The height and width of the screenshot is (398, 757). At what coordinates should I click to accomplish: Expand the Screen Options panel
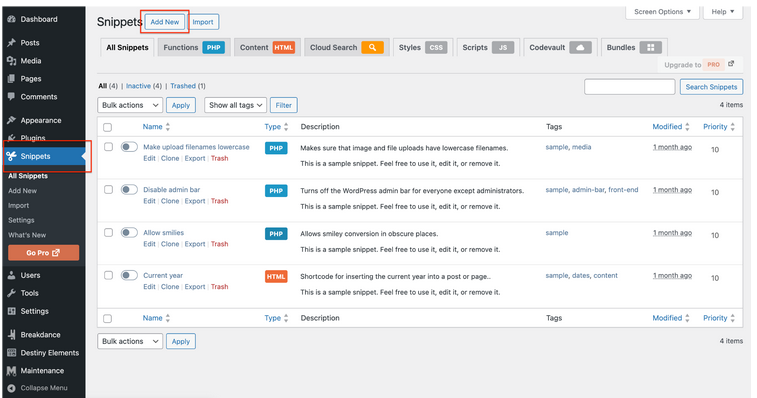pos(662,12)
